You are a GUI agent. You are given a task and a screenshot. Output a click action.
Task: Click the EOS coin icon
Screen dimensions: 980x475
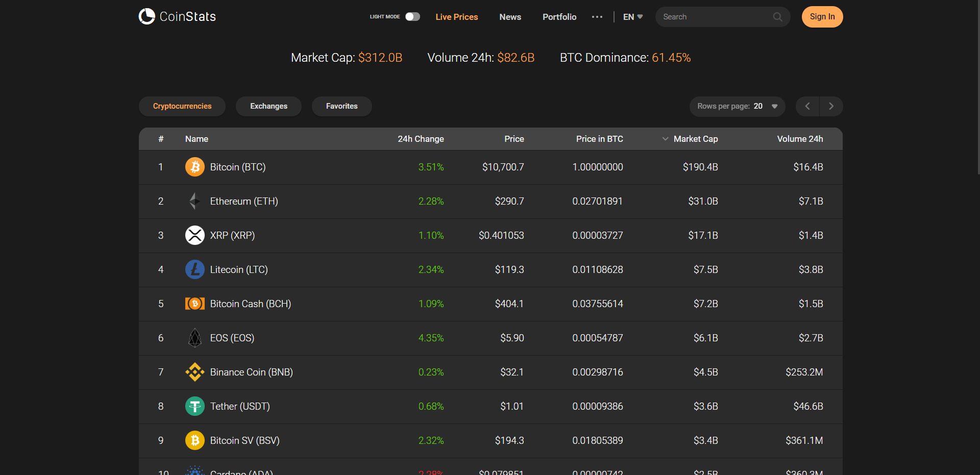pos(195,338)
